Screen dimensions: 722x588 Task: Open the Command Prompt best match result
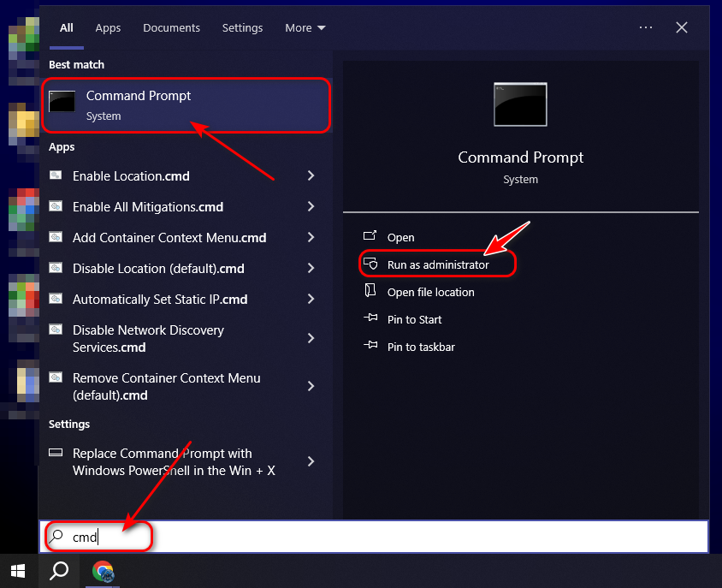click(x=186, y=105)
